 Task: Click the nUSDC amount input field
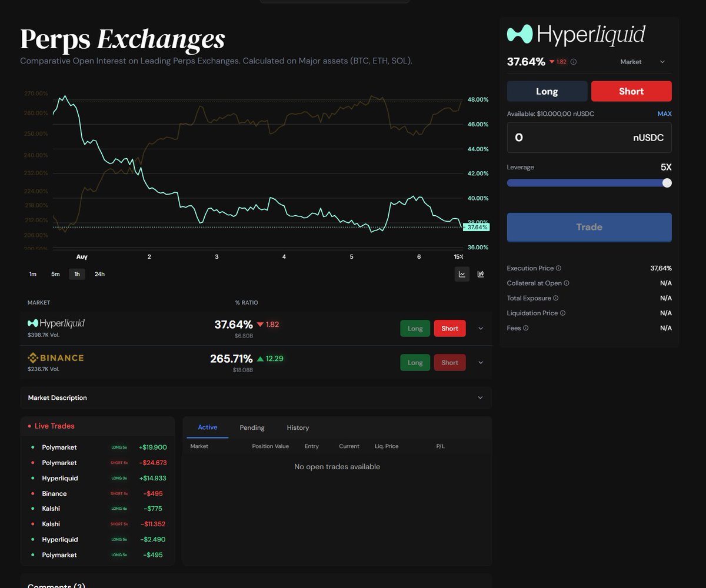(x=590, y=138)
